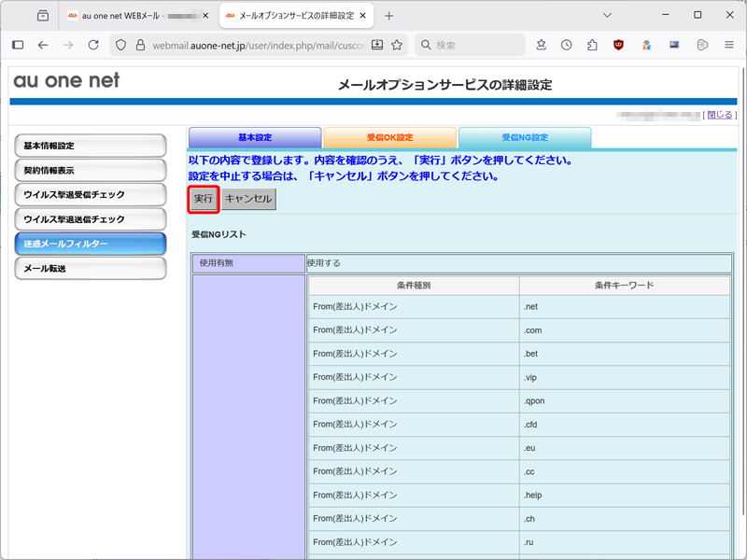Open メール転送 in the sidebar
Viewport: 747px width, 560px height.
pyautogui.click(x=91, y=269)
